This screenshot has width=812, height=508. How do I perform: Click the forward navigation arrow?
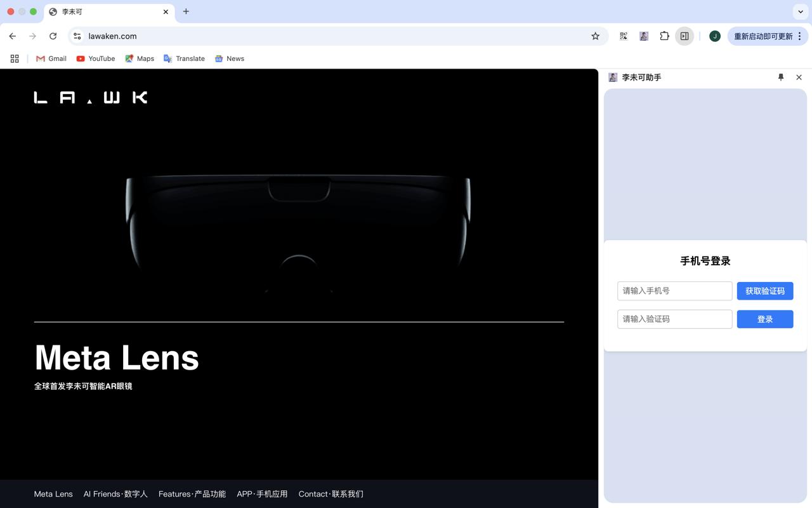click(x=33, y=36)
